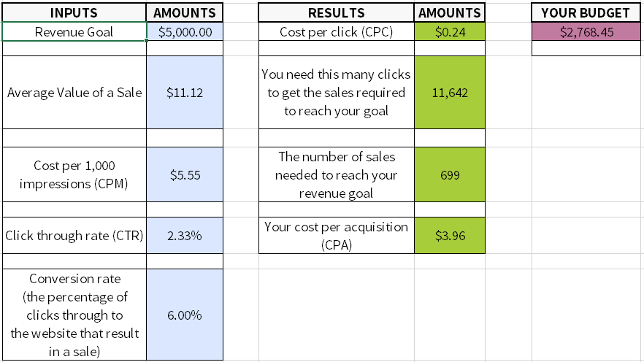Select the RESULTS header cell

tap(337, 12)
